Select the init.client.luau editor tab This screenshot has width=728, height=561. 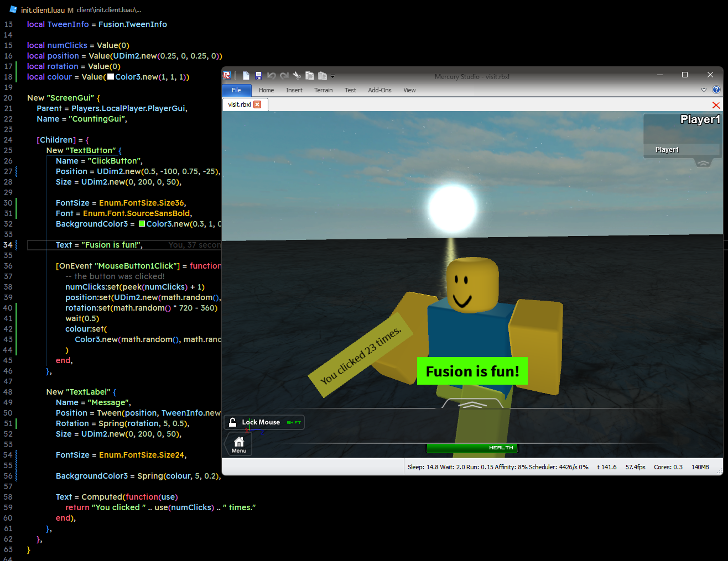(x=43, y=10)
